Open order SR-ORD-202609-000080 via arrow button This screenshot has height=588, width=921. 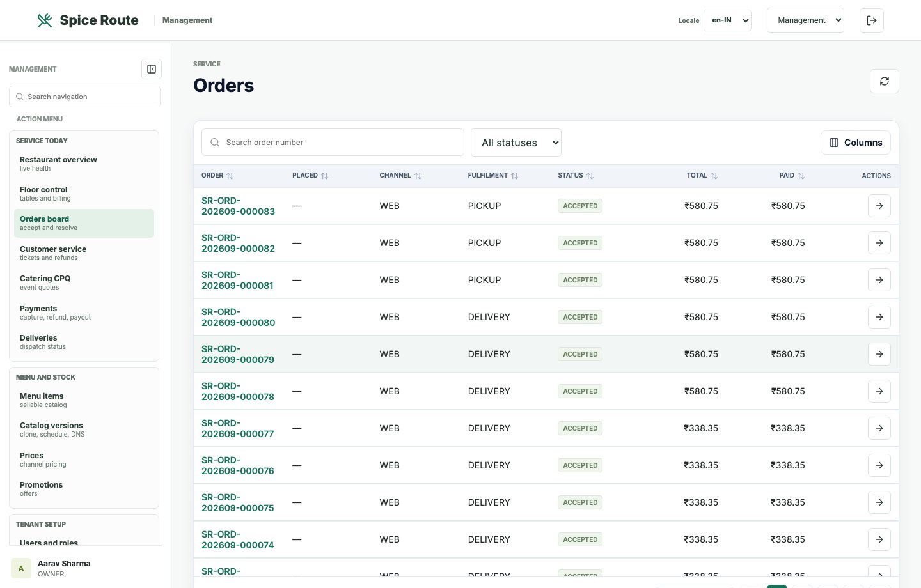coord(879,317)
